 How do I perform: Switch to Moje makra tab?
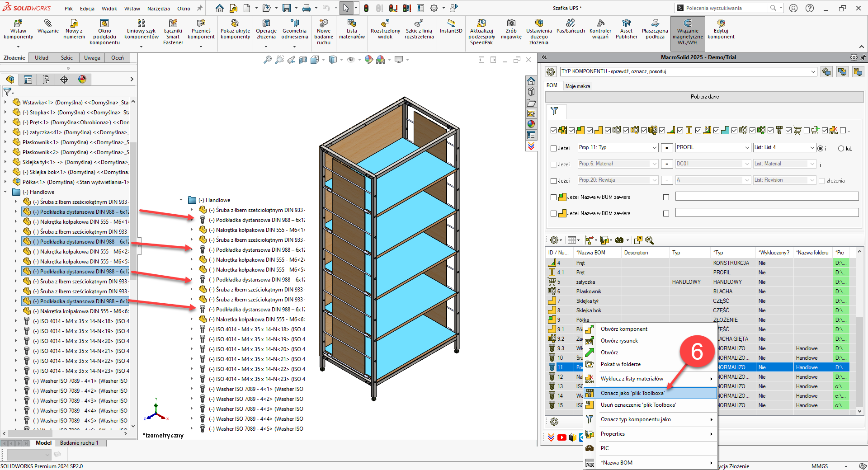[578, 86]
